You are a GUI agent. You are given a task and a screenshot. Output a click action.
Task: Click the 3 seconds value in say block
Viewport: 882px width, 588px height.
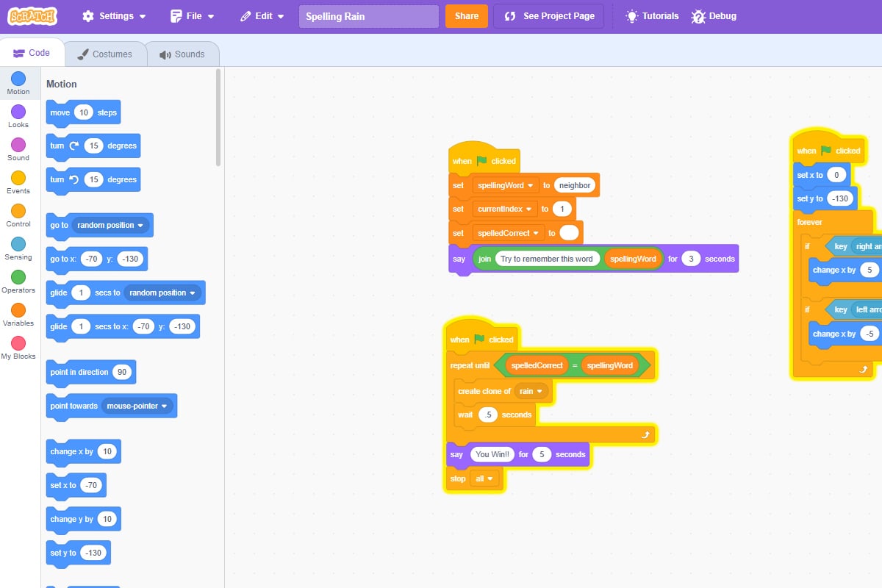point(691,259)
